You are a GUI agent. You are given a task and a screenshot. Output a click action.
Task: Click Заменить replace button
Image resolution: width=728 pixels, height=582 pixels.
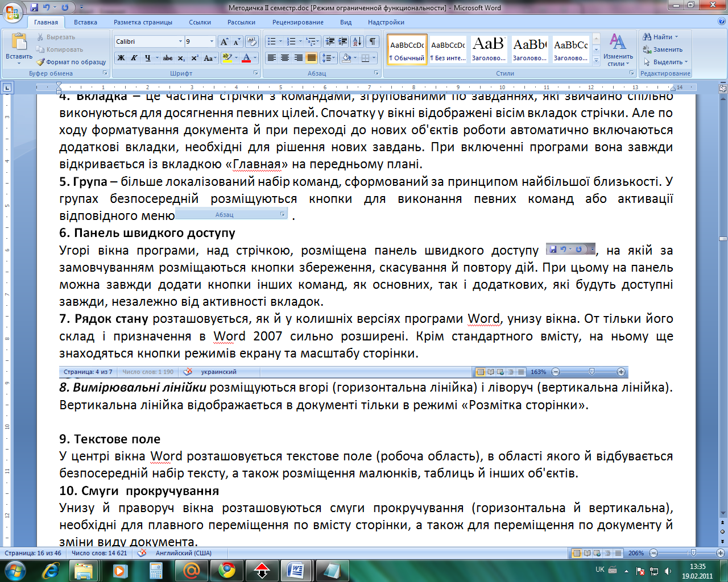663,49
